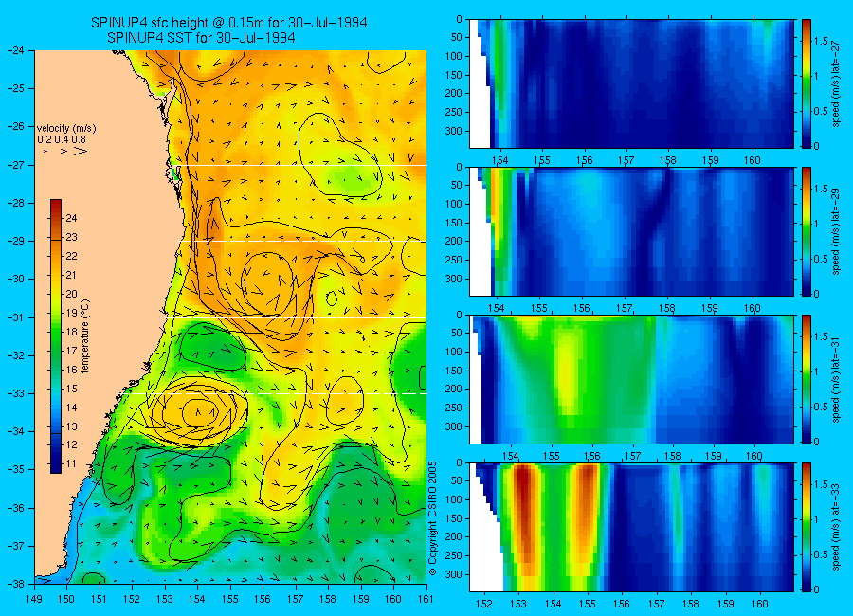The height and width of the screenshot is (616, 853).
Task: Click the 149 longitude label under the map
Action: (x=34, y=600)
